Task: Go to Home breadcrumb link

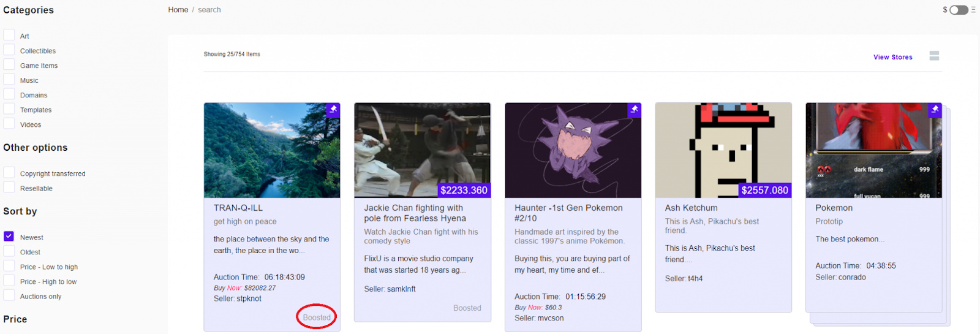Action: (178, 10)
